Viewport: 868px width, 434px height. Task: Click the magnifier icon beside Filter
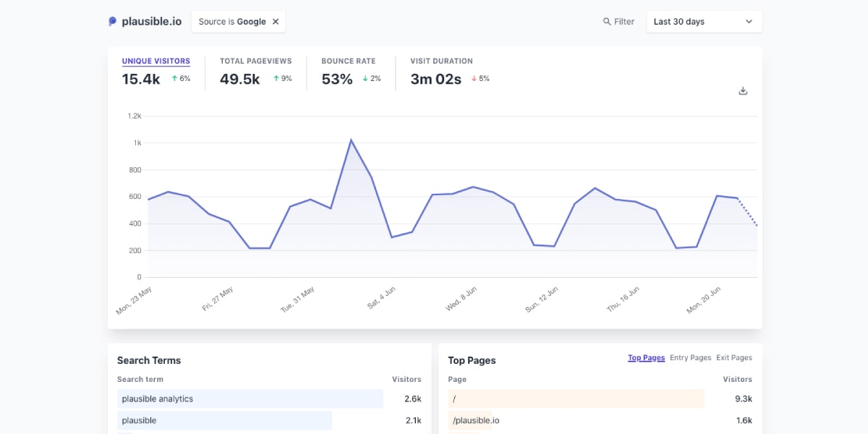(x=607, y=22)
